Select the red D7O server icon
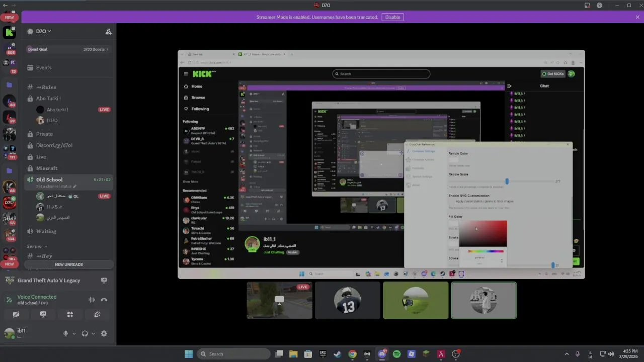644x362 pixels. click(x=9, y=203)
